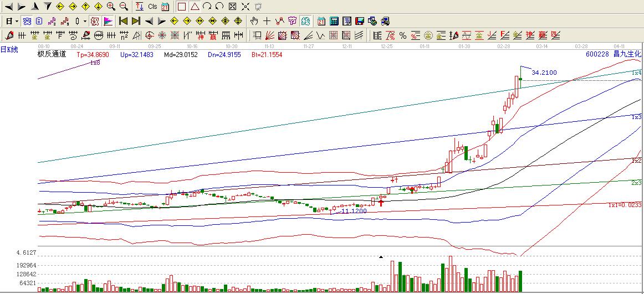
Task: Select the triangle drawing tool
Action: click(x=194, y=7)
